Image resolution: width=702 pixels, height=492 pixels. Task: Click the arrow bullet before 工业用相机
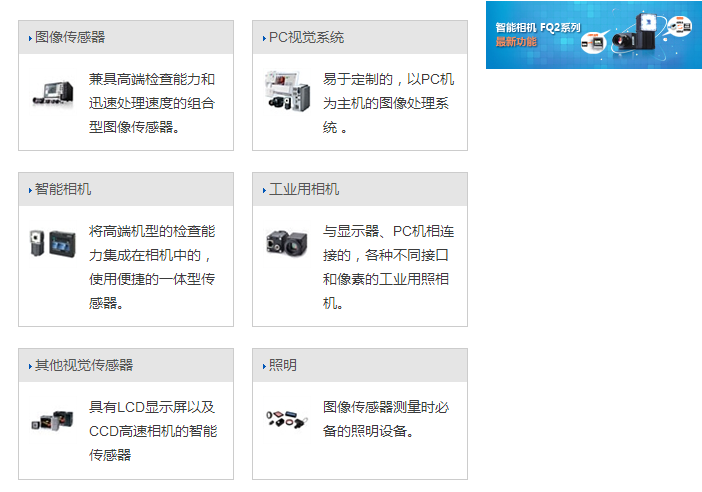(264, 190)
